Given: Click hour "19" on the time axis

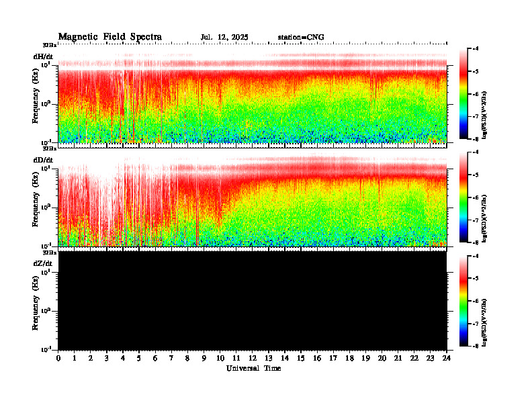Looking at the screenshot, I should click(x=365, y=358).
